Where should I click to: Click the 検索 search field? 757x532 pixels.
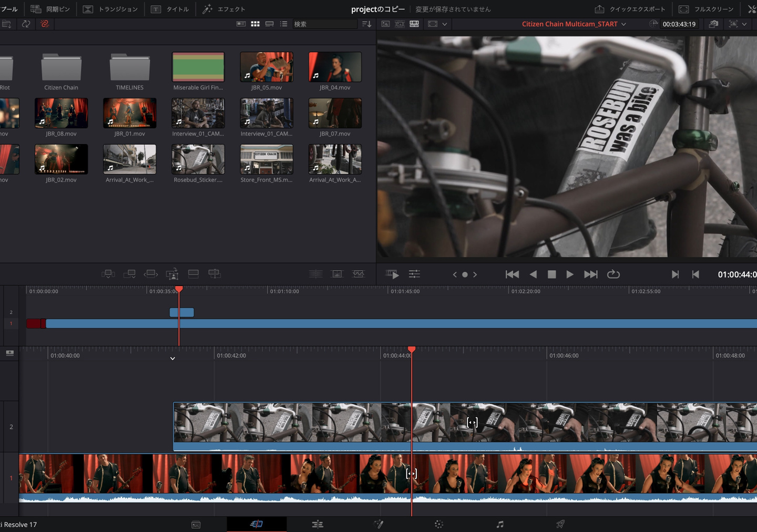click(x=325, y=24)
